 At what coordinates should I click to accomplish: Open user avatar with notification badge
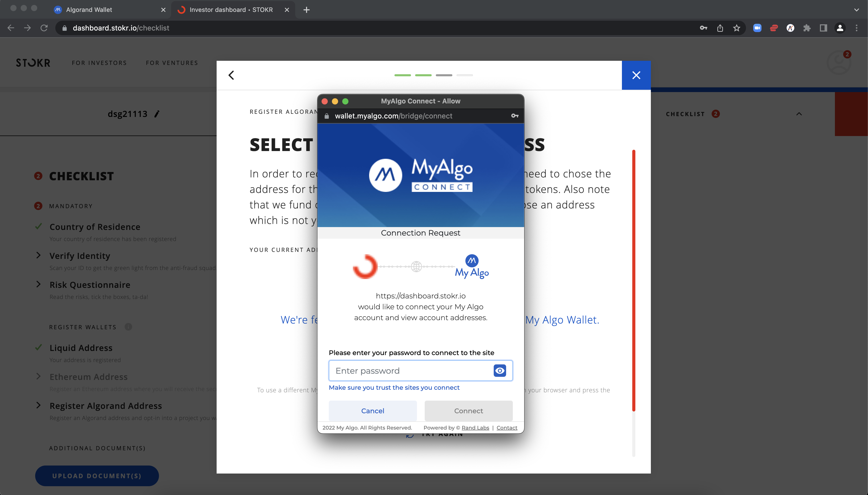pos(839,63)
